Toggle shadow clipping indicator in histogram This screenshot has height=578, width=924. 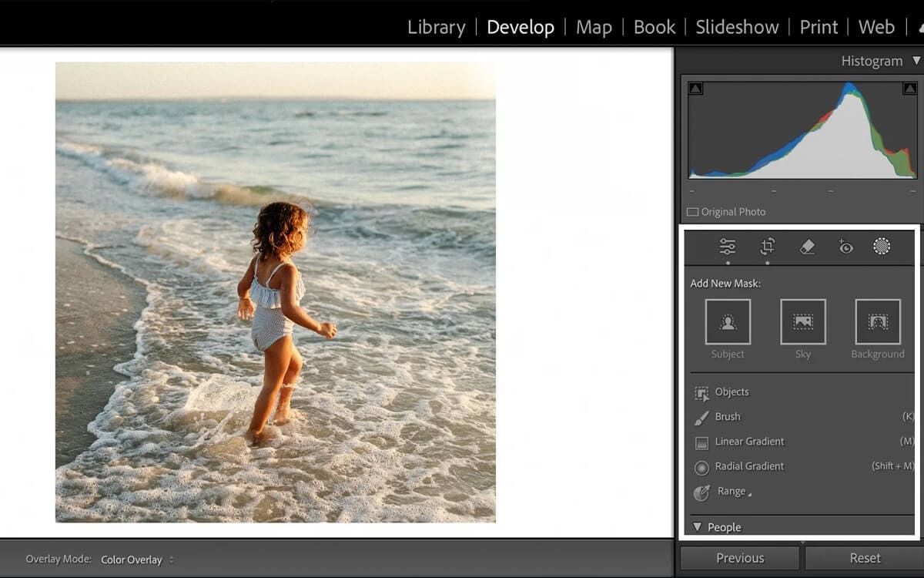click(x=695, y=89)
